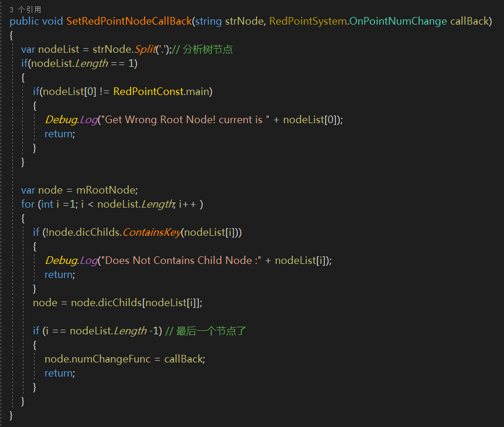504x427 pixels.
Task: Click the Split method call
Action: 145,49
